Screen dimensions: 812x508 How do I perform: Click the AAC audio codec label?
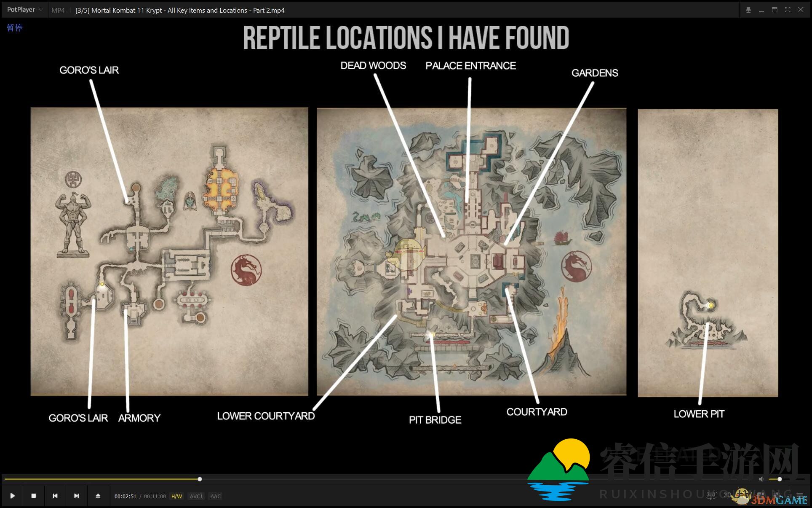point(216,496)
